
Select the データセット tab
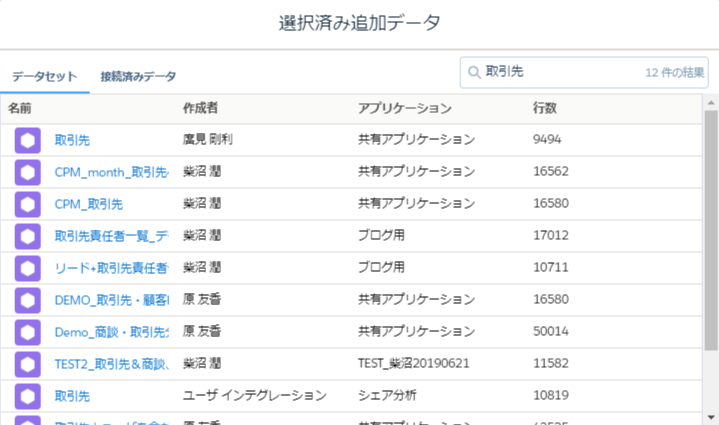(x=45, y=77)
